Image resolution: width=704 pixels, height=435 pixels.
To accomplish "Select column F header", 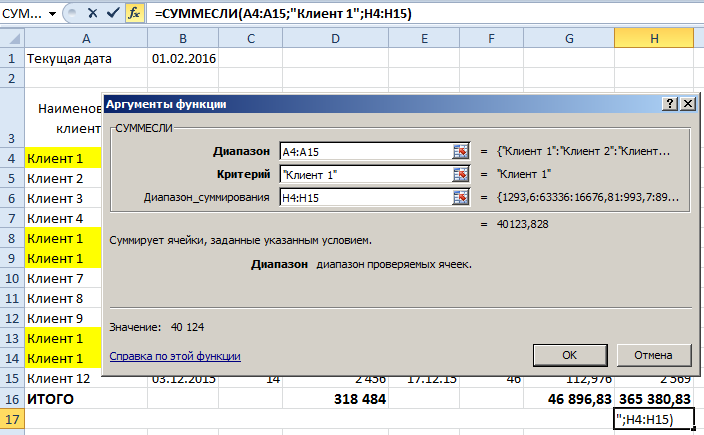I will tap(491, 39).
